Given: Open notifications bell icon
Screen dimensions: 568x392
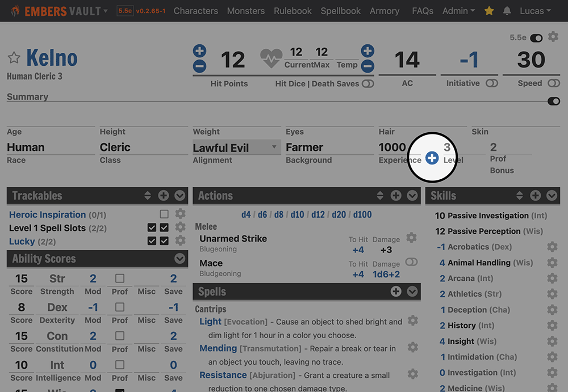Looking at the screenshot, I should (507, 11).
